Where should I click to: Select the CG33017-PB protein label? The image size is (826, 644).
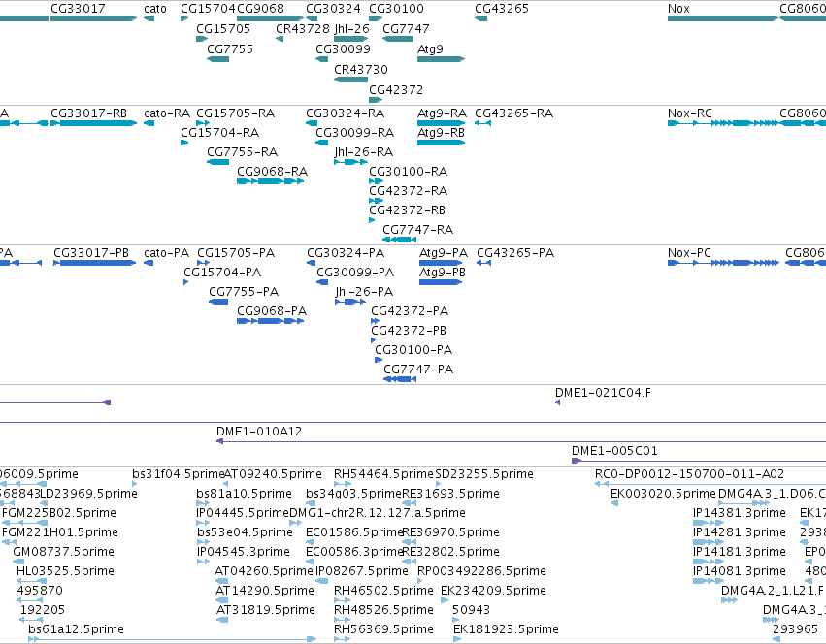(91, 253)
